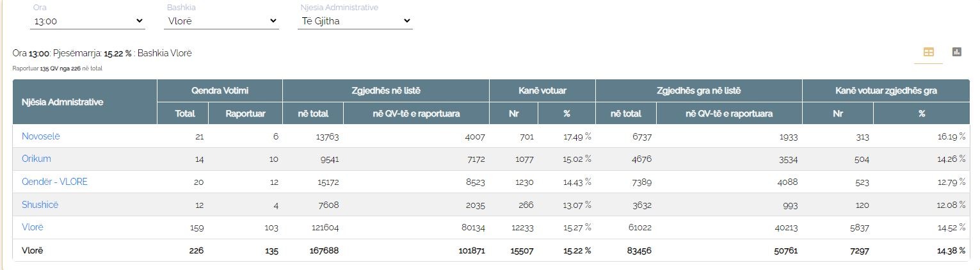Select the Vlorë totals row
This screenshot has width=980, height=270.
491,250
